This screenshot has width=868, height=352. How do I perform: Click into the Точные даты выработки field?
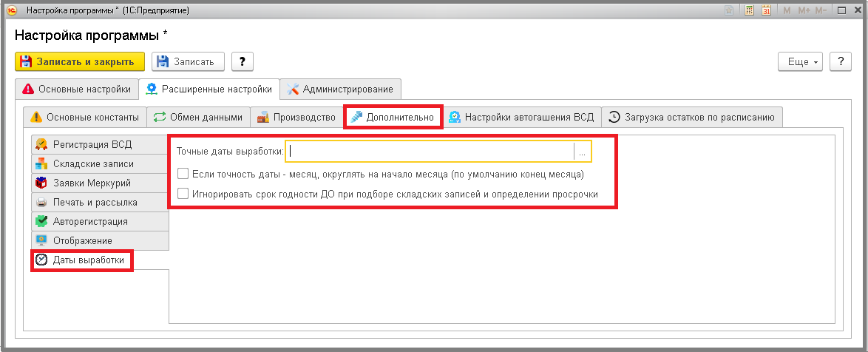point(430,151)
